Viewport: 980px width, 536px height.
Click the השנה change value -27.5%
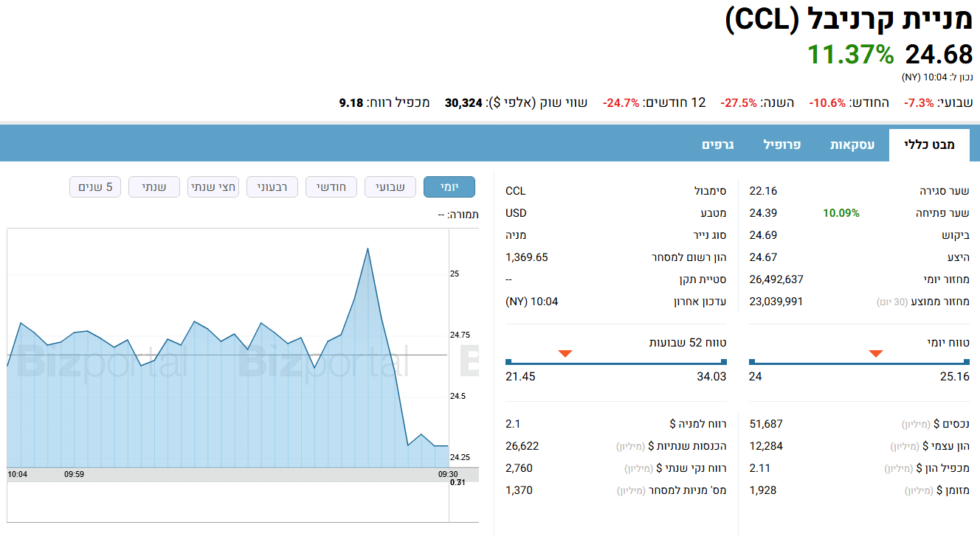(x=739, y=102)
